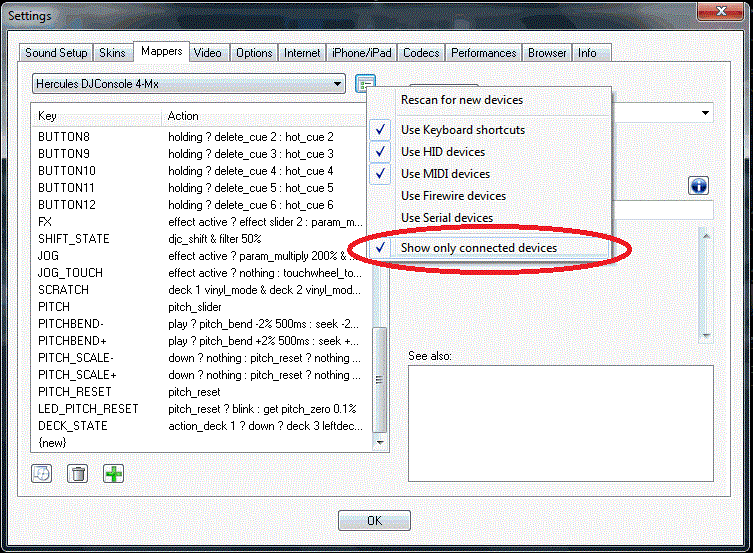Click the mapping list scroll-down arrow

coord(379,442)
